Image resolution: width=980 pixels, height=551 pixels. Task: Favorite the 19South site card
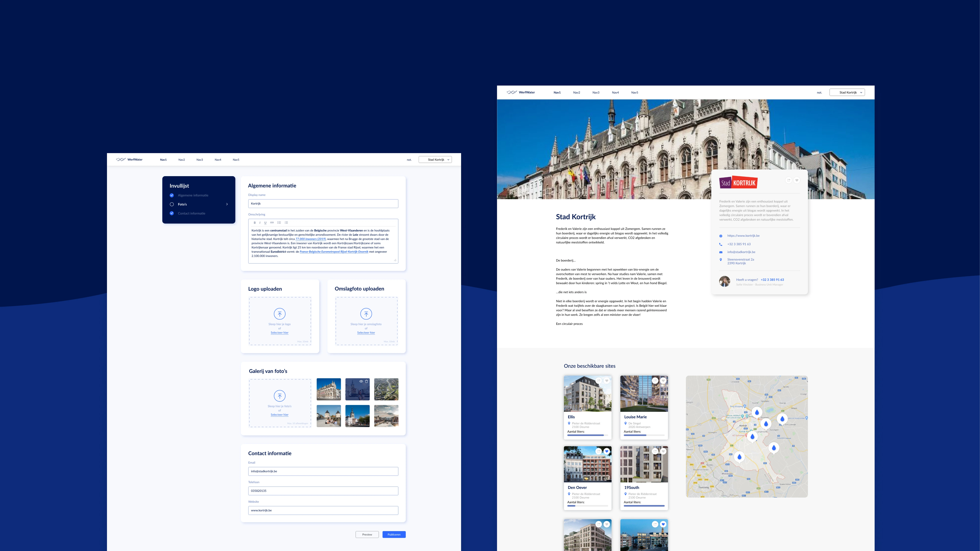click(x=663, y=451)
